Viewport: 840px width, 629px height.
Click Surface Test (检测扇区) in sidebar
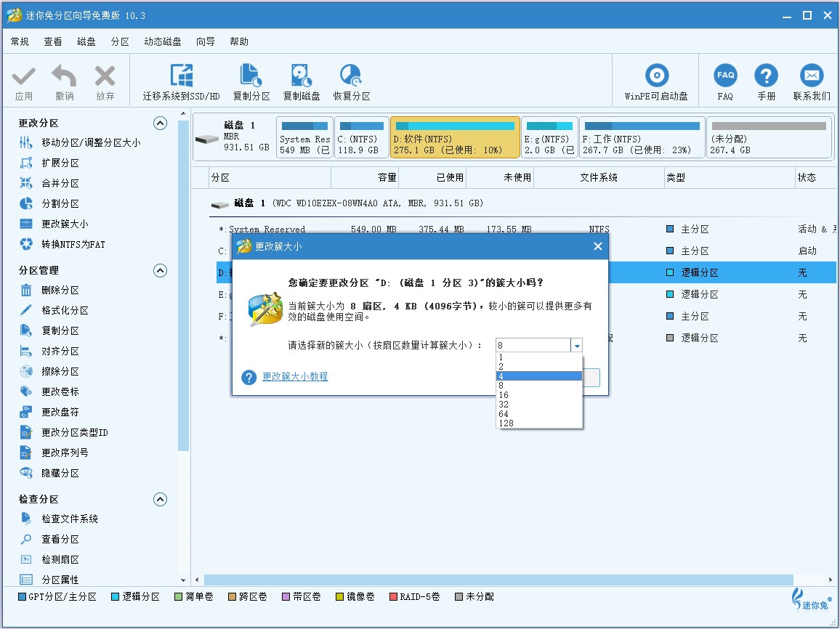(60, 559)
